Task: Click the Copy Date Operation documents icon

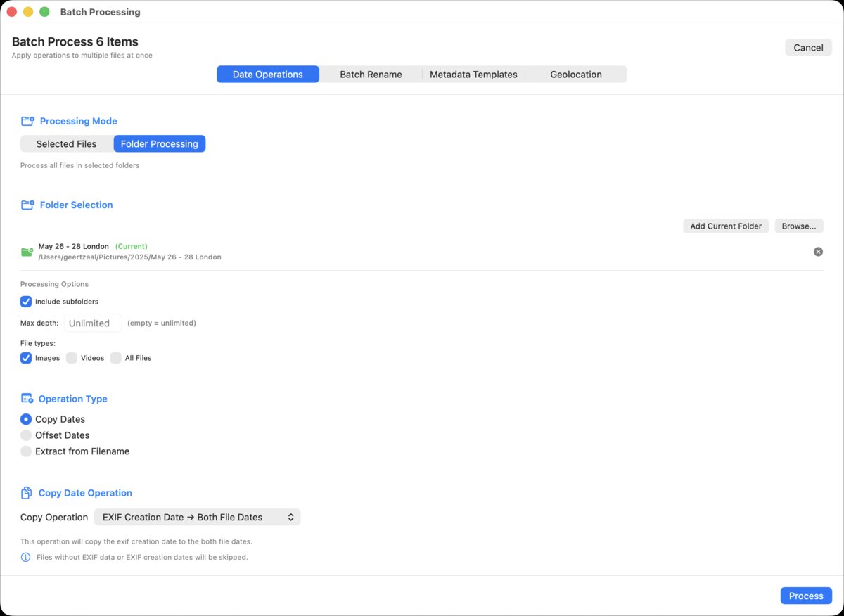Action: click(27, 493)
